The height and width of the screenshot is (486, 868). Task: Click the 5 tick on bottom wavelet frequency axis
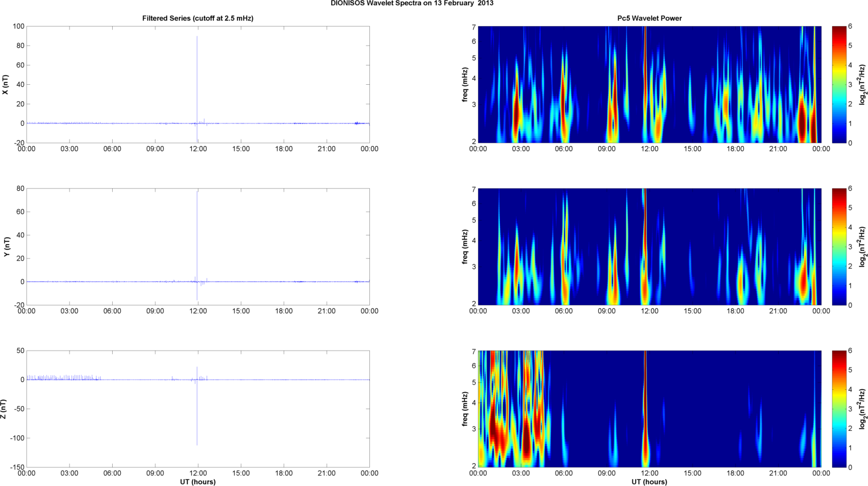(x=473, y=382)
